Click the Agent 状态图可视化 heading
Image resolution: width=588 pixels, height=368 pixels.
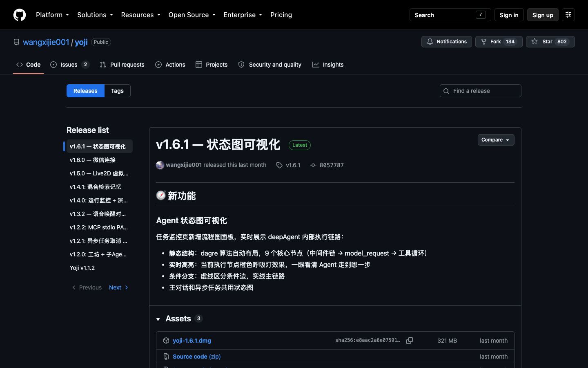(x=192, y=221)
